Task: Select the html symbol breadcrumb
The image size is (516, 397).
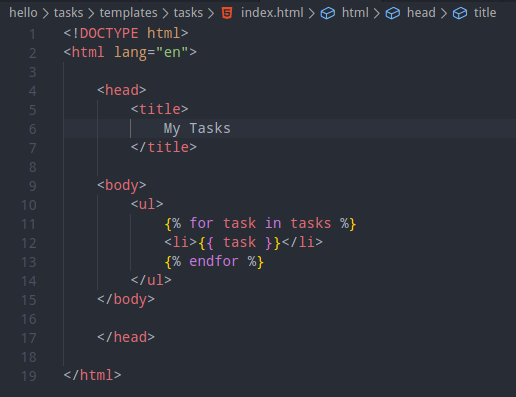Action: pos(355,13)
